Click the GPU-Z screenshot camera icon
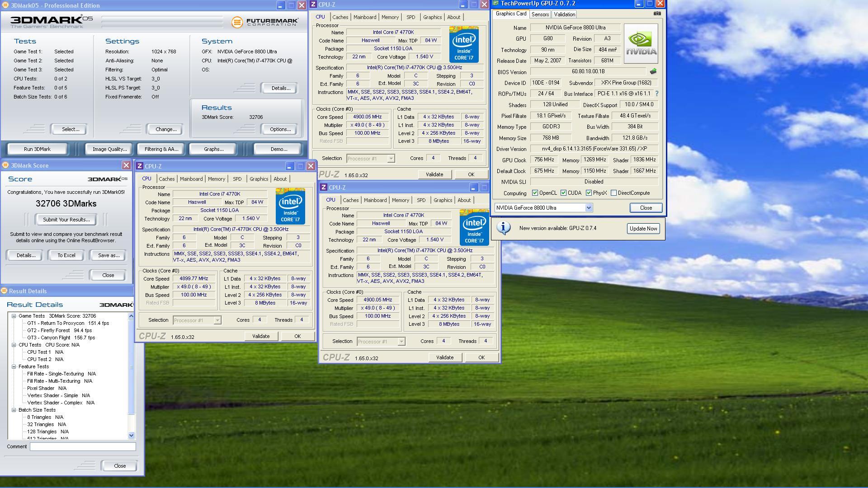This screenshot has width=868, height=488. [x=657, y=14]
